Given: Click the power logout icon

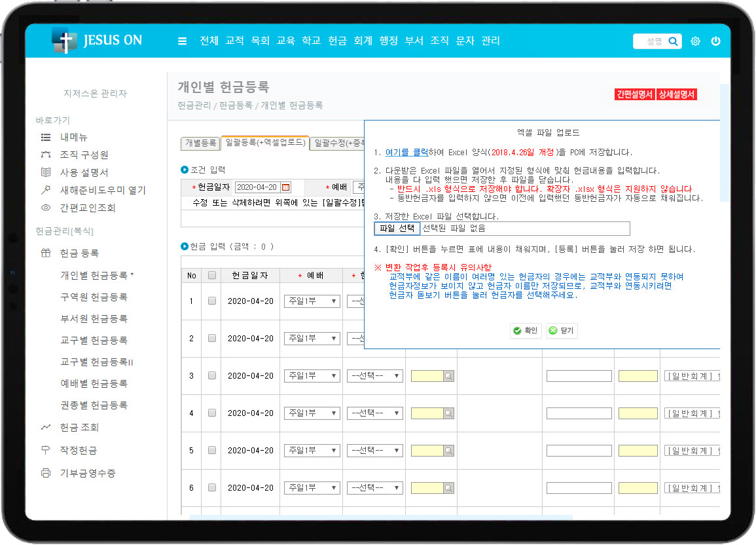Looking at the screenshot, I should click(x=715, y=41).
